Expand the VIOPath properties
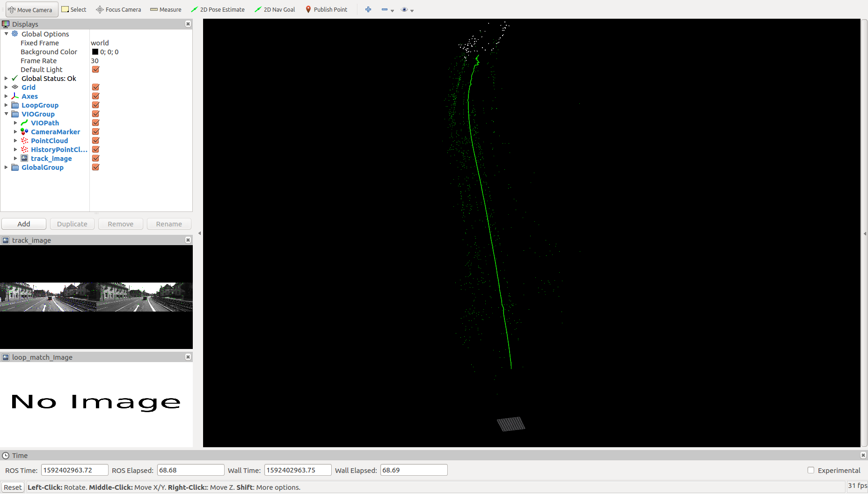 point(15,123)
